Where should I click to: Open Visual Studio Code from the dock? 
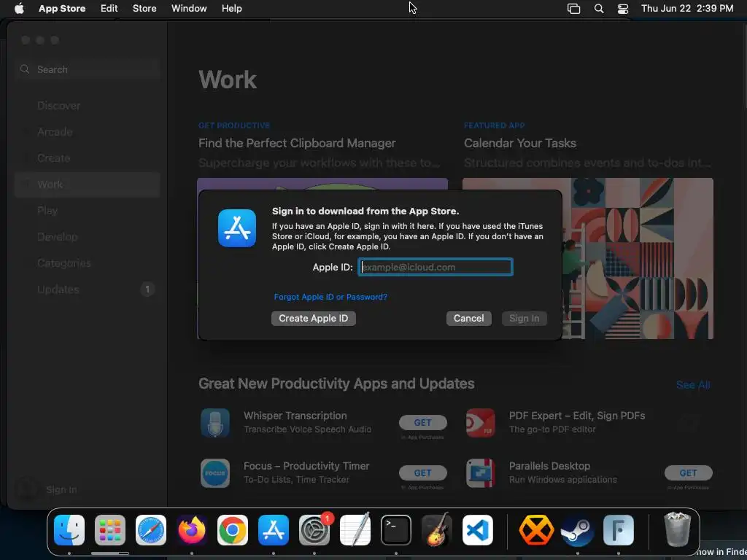tap(478, 530)
